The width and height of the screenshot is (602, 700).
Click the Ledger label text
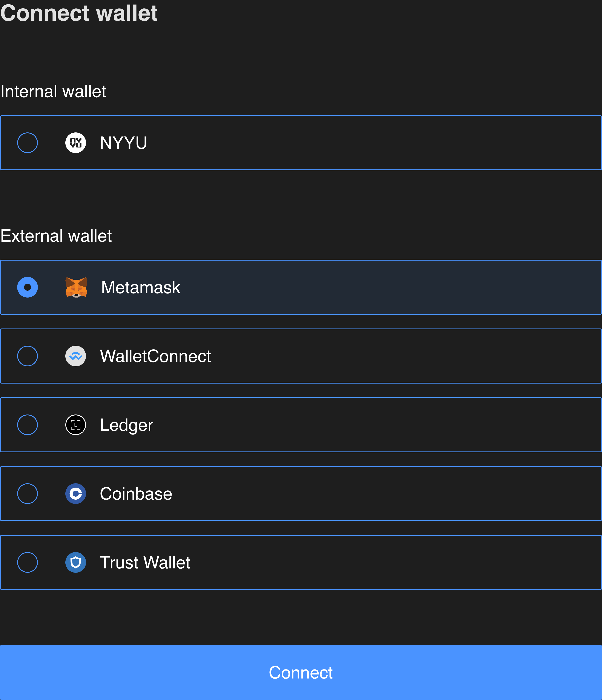[126, 425]
